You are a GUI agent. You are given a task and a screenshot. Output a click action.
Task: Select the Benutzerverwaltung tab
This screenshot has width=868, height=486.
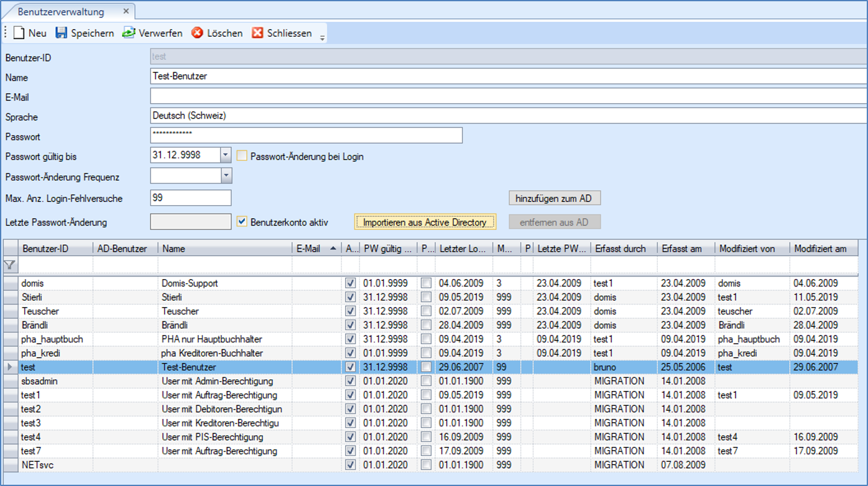click(61, 12)
